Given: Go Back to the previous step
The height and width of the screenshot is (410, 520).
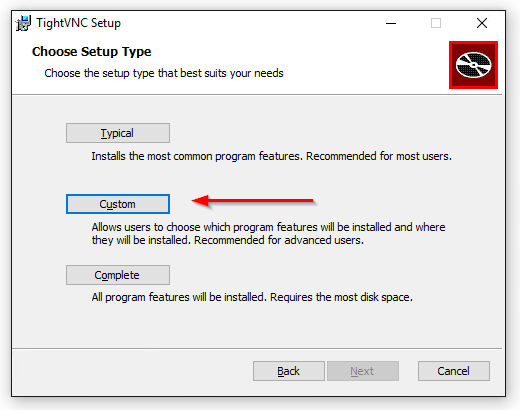Looking at the screenshot, I should coord(289,371).
